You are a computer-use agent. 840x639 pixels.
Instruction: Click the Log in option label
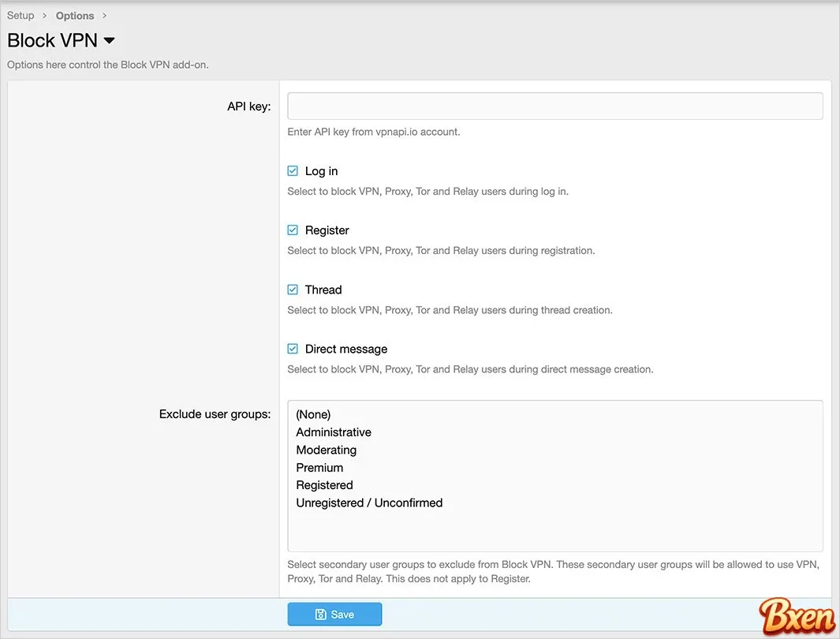point(321,171)
